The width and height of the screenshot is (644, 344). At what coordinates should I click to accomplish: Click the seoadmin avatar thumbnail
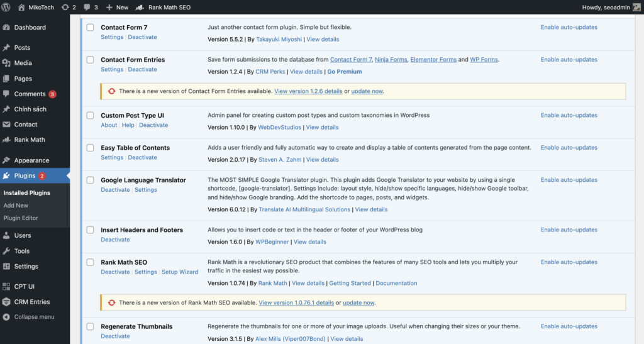click(637, 7)
